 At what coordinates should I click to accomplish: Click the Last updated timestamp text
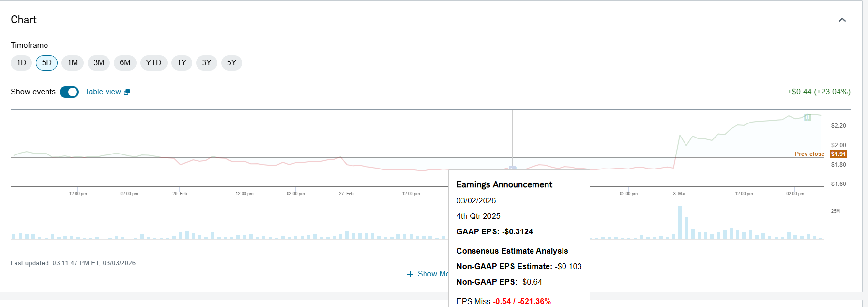(73, 263)
